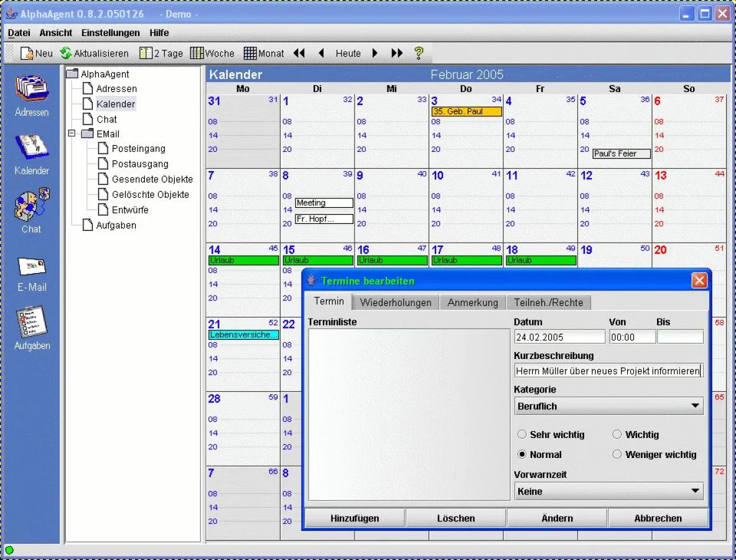Image resolution: width=736 pixels, height=560 pixels.
Task: Jump forward with double right arrow
Action: (x=397, y=54)
